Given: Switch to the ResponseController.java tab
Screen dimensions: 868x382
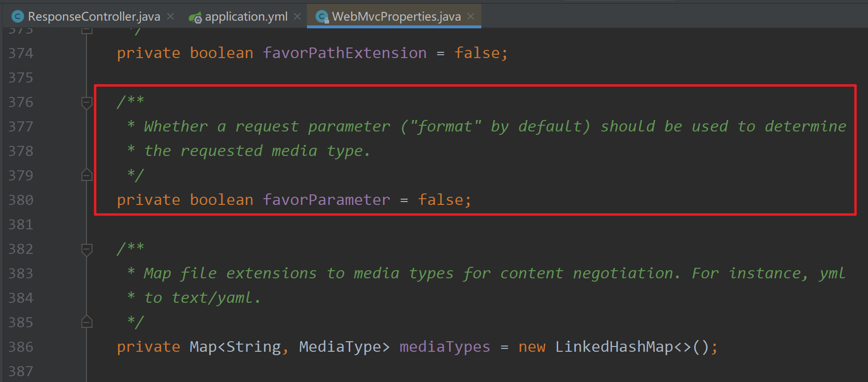Looking at the screenshot, I should click(x=94, y=17).
